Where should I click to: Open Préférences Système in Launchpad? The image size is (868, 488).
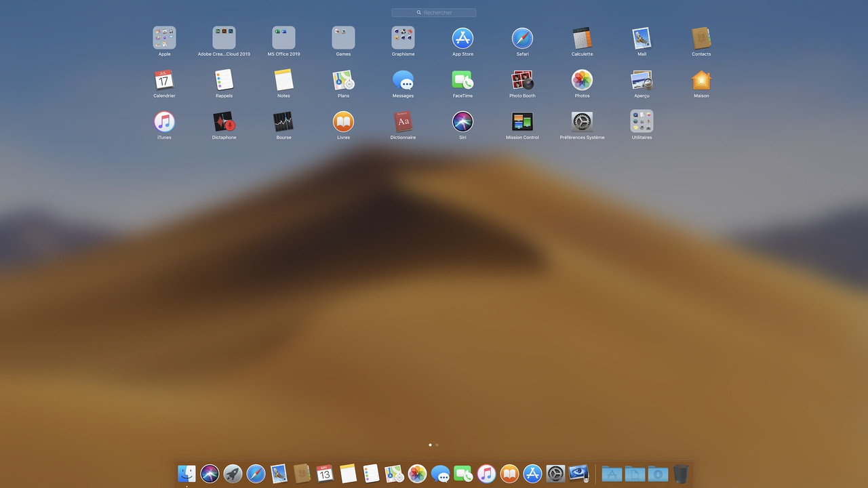[582, 122]
